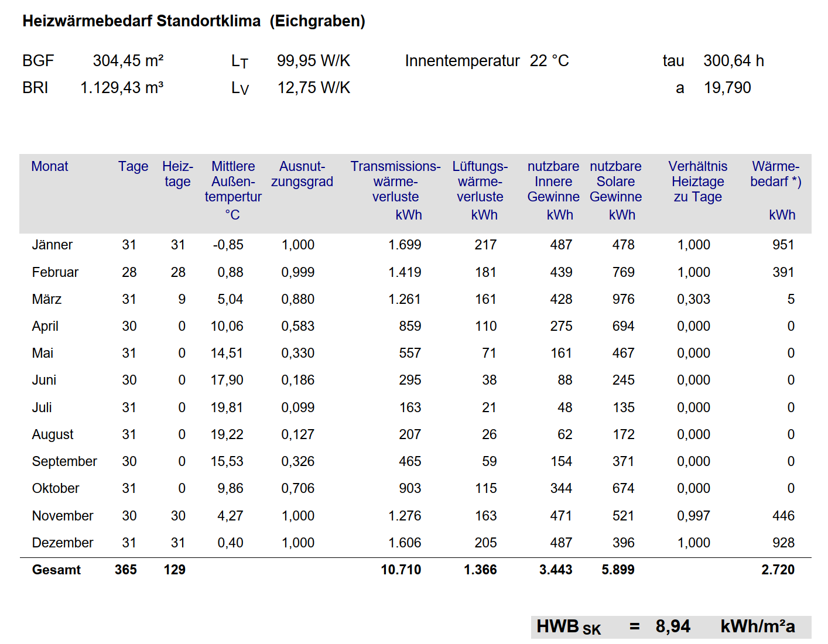Select the Oktober row label
The image size is (828, 644).
pos(56,488)
